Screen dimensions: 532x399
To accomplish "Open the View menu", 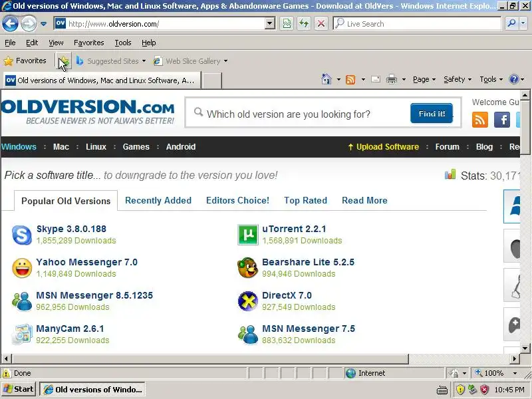I will coord(56,43).
